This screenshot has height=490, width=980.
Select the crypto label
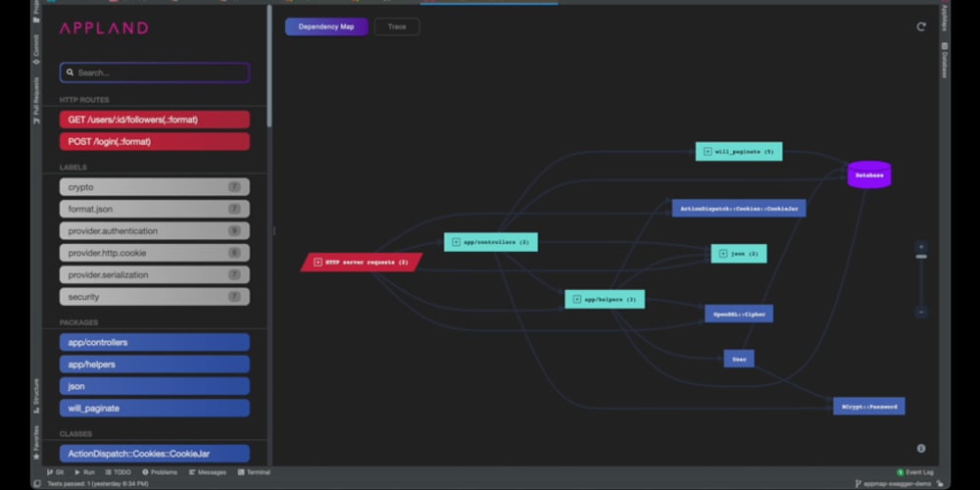click(155, 187)
